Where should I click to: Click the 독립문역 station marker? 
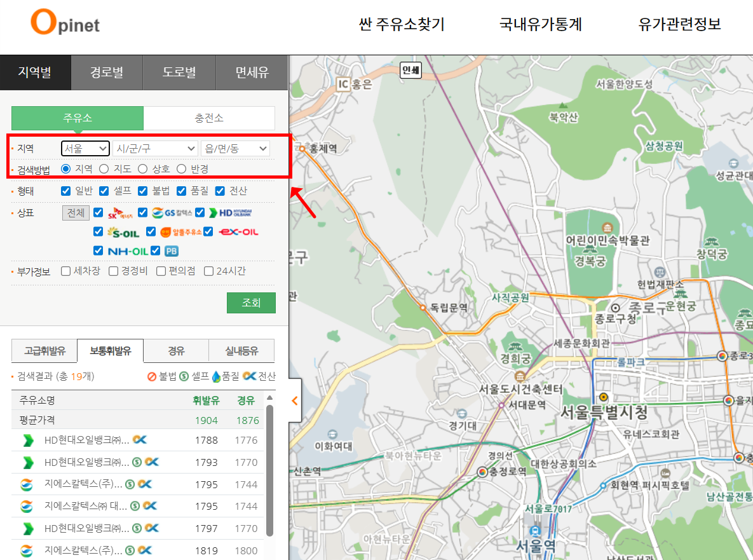(423, 308)
